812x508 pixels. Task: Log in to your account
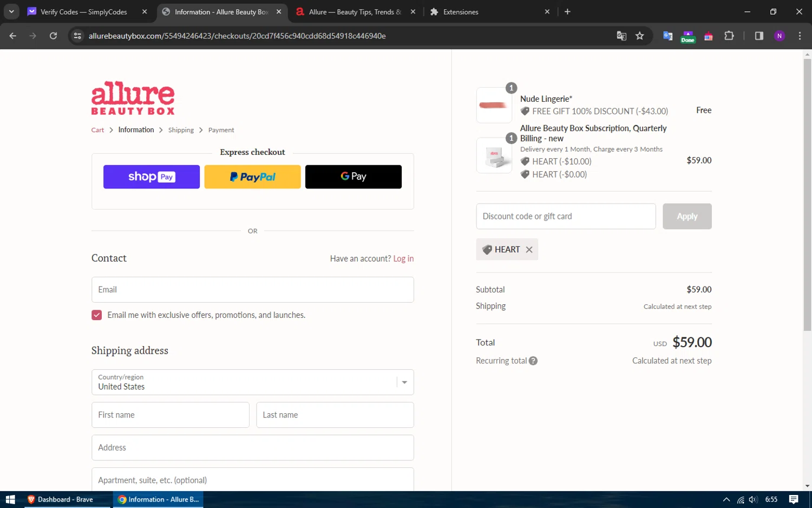pyautogui.click(x=403, y=259)
